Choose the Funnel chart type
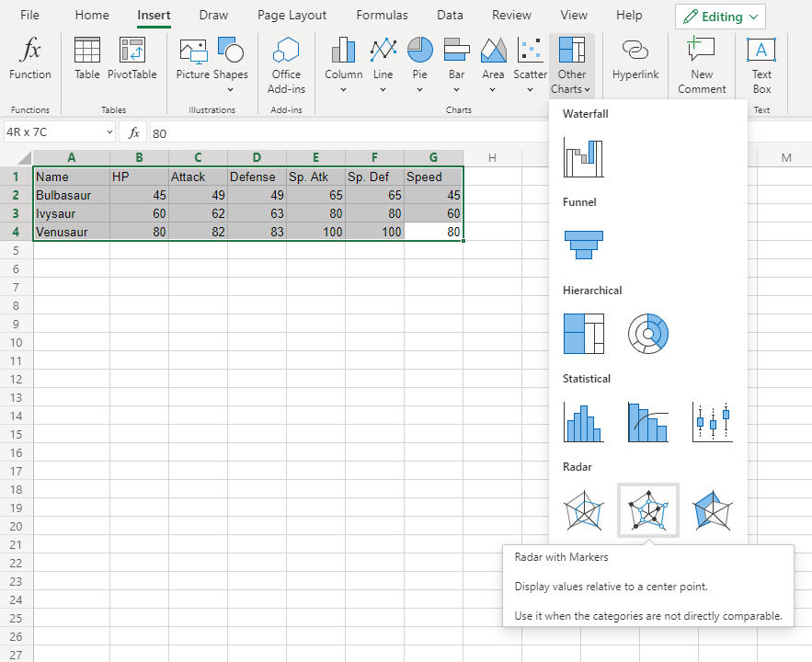Image resolution: width=812 pixels, height=662 pixels. 583,246
